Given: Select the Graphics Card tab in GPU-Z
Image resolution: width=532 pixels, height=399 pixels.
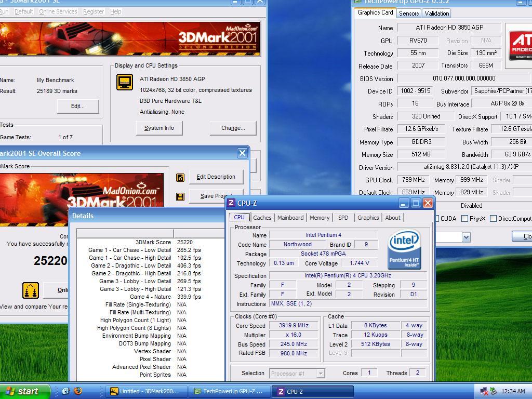Looking at the screenshot, I should [x=375, y=12].
